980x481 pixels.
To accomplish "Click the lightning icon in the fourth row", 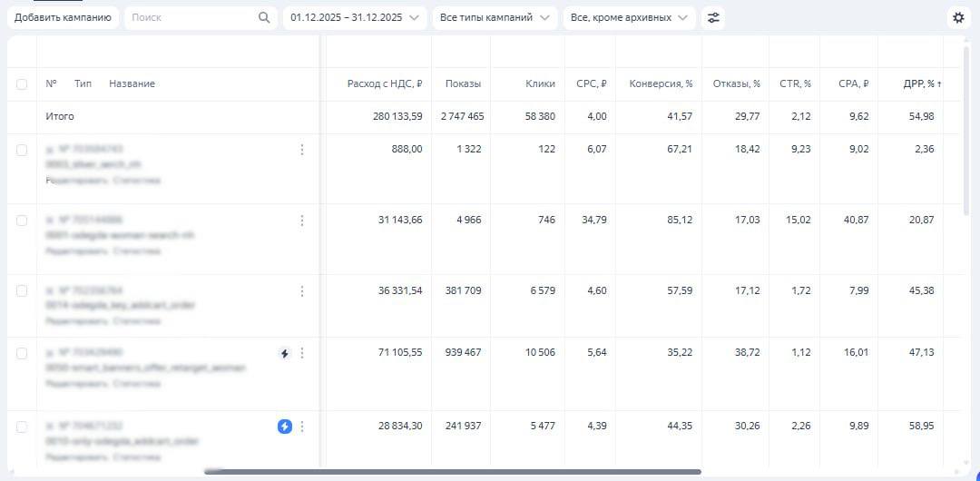I will (x=285, y=353).
